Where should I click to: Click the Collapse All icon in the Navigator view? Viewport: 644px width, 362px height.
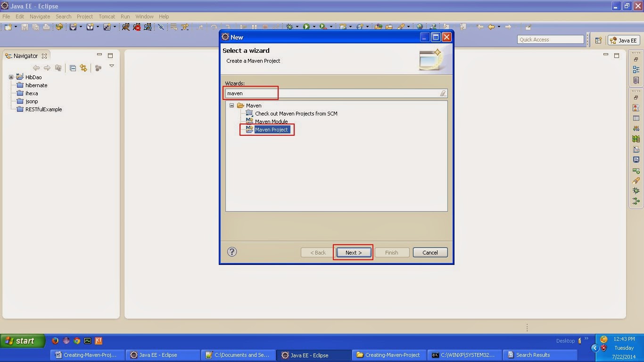click(x=73, y=68)
